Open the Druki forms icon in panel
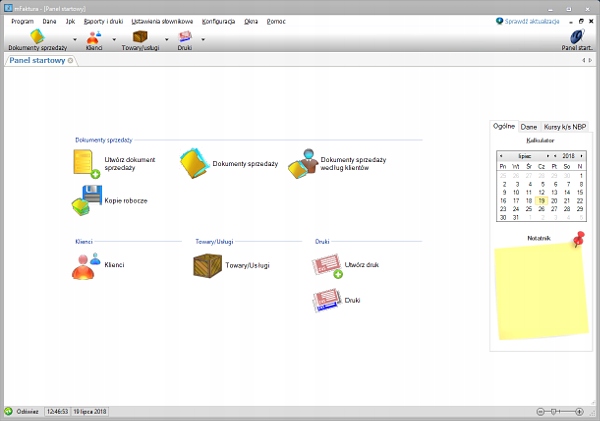This screenshot has width=600, height=421. coord(327,300)
